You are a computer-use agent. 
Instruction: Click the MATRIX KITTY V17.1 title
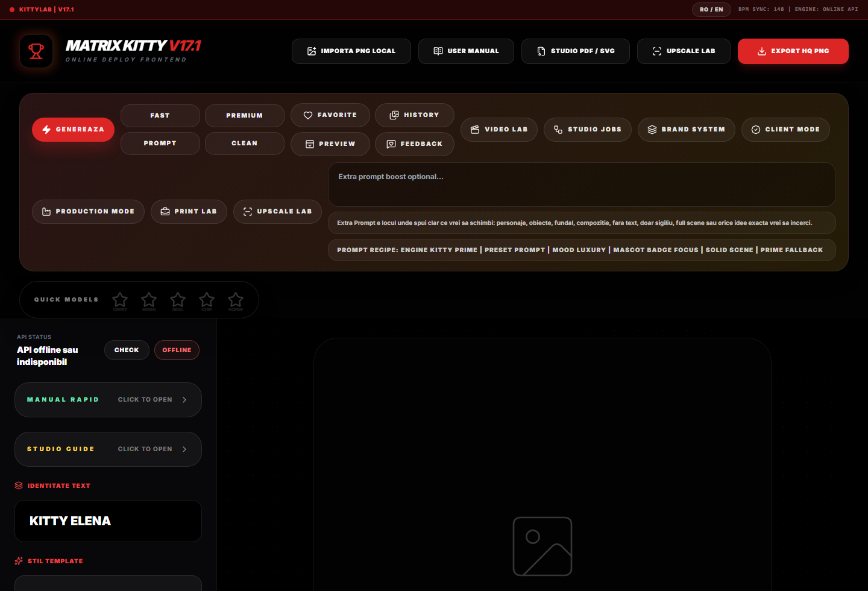tap(133, 46)
